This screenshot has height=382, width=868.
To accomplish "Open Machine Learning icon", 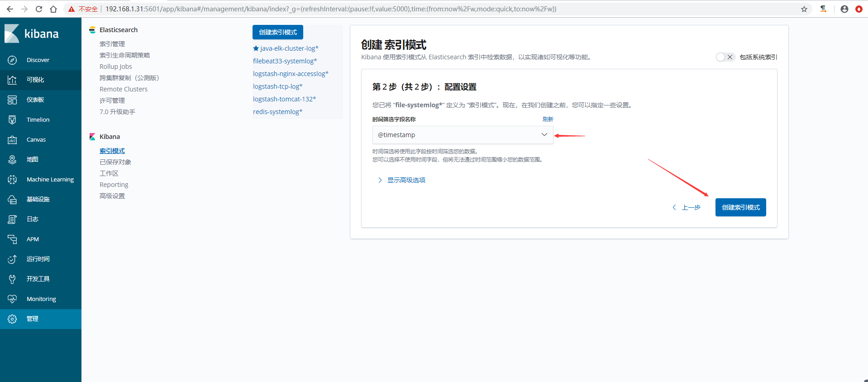I will pos(12,179).
